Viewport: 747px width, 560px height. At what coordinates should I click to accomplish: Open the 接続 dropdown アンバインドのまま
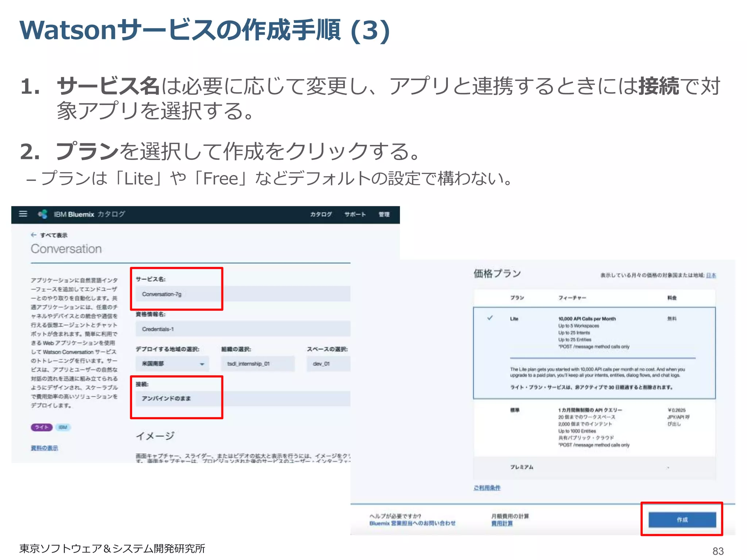click(x=243, y=398)
